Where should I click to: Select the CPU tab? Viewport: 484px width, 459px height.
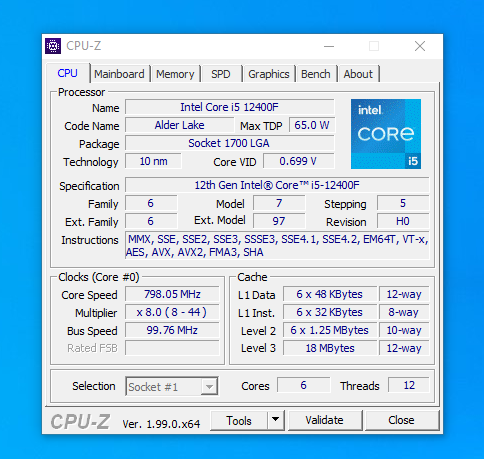[x=68, y=73]
